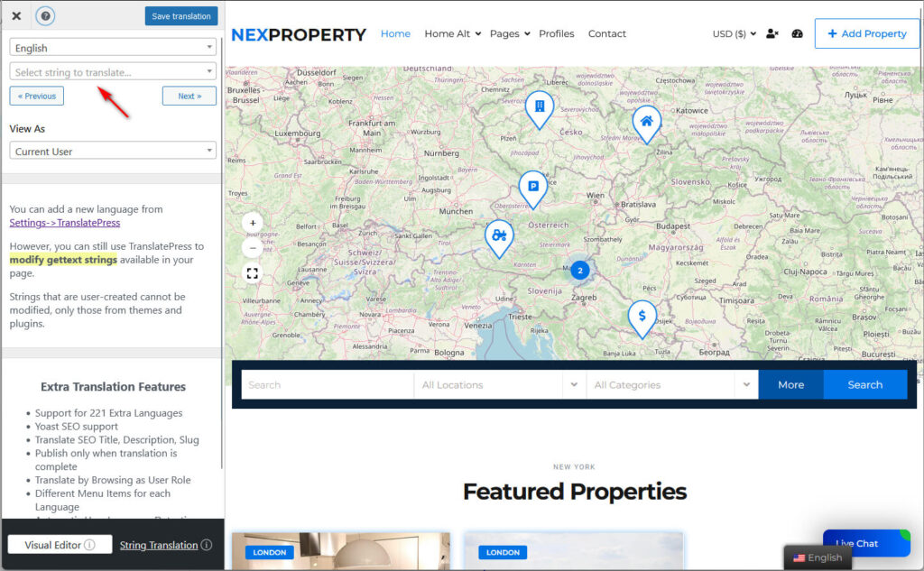Click the More filters button
924x571 pixels.
[x=790, y=385]
